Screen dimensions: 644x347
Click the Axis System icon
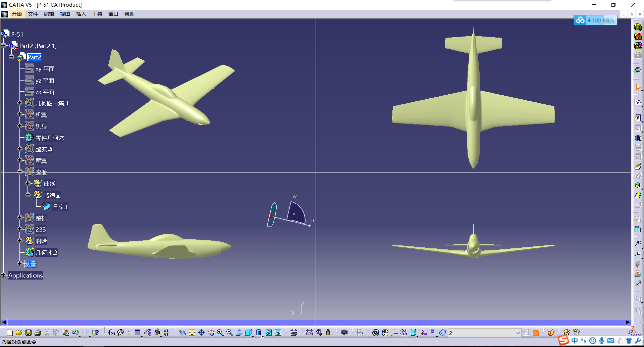(394, 333)
